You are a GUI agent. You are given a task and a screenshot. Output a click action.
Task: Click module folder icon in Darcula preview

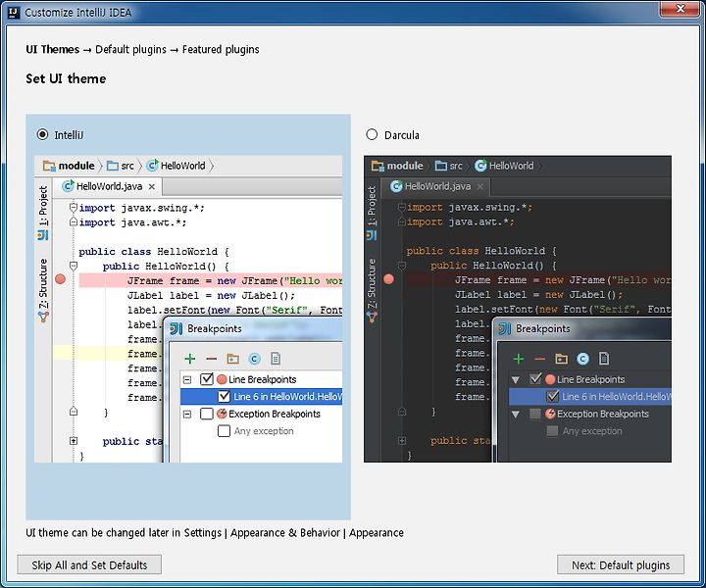378,166
